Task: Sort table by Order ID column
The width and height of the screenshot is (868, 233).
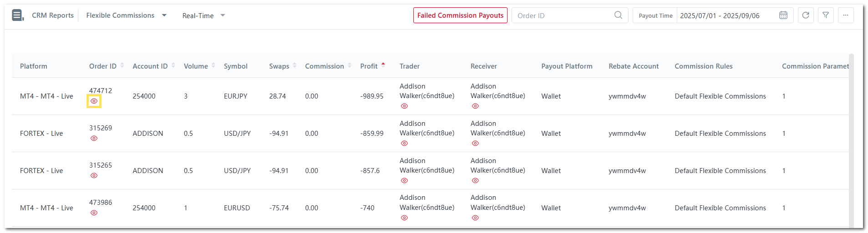Action: click(122, 66)
